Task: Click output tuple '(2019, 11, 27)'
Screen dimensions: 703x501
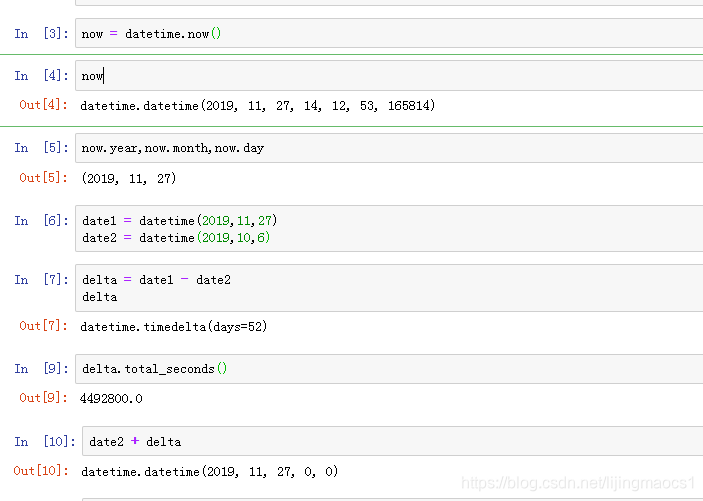Action: [129, 179]
